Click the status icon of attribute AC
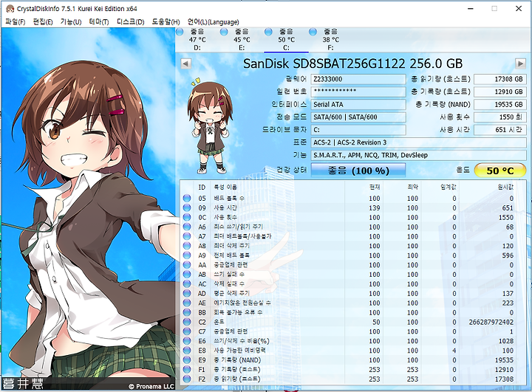This screenshot has height=392, width=532. click(187, 283)
